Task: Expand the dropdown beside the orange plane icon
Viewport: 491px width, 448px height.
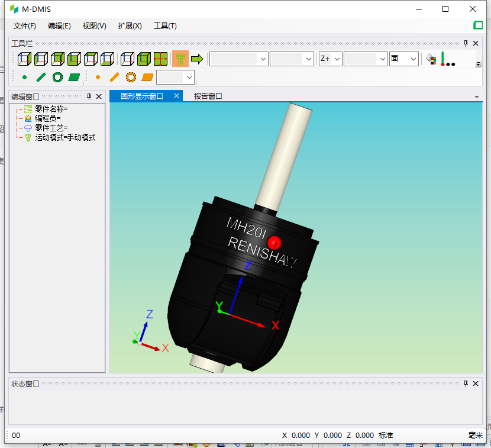Action: coord(189,77)
